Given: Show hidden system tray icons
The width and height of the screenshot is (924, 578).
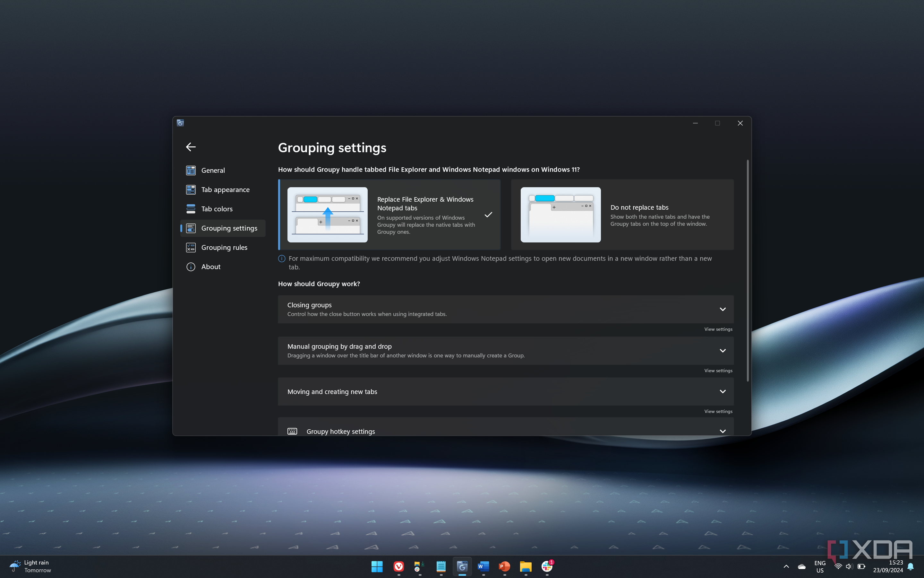Looking at the screenshot, I should (x=786, y=566).
